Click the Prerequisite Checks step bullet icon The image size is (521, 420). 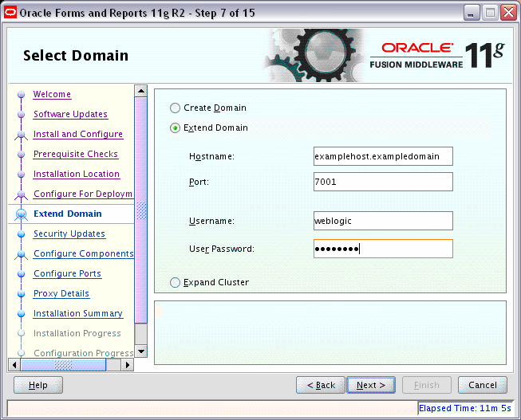point(22,155)
